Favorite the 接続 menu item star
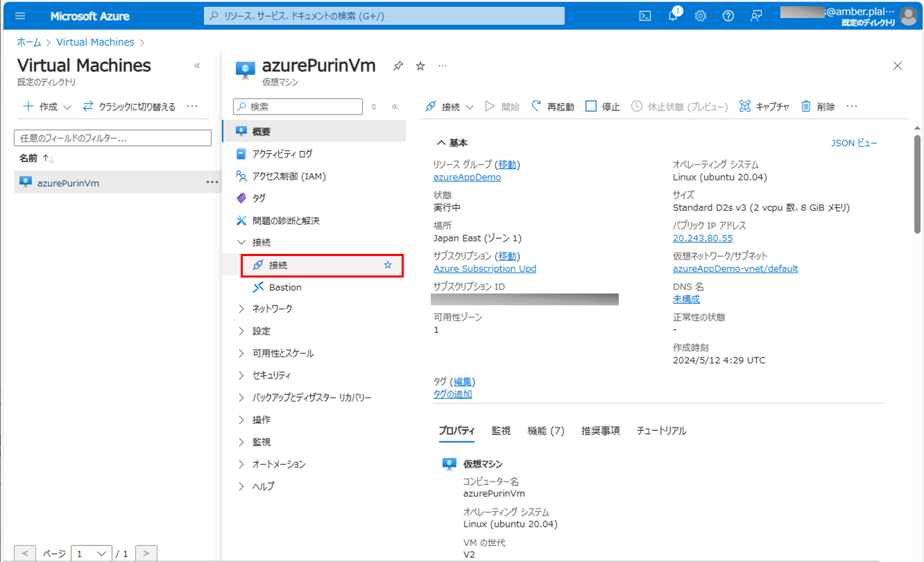Screen dimensions: 924x562 (x=388, y=265)
